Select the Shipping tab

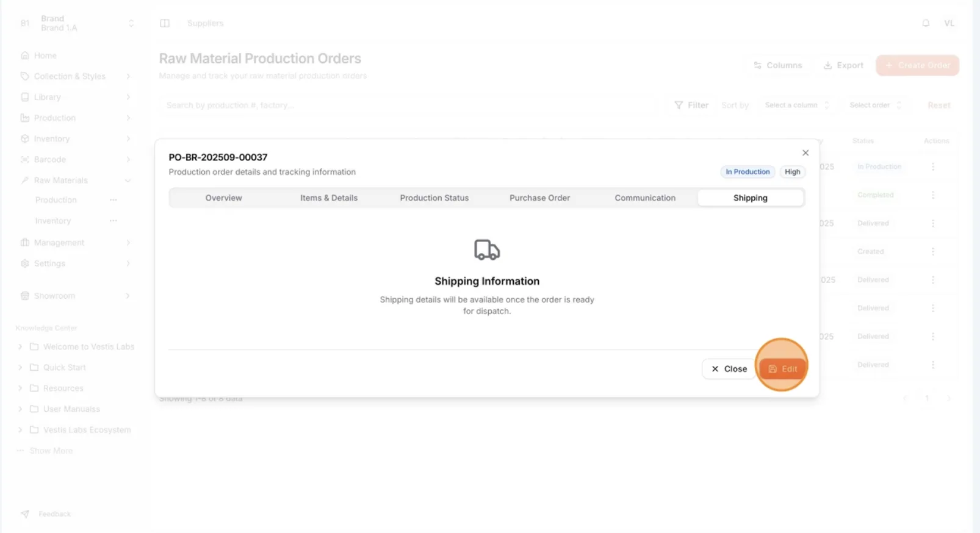(x=751, y=198)
